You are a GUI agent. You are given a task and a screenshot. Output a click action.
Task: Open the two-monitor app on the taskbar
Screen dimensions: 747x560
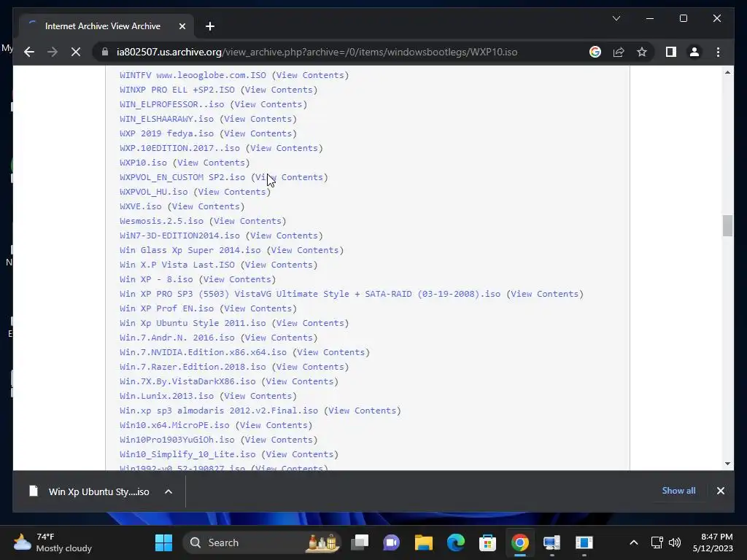pos(551,542)
